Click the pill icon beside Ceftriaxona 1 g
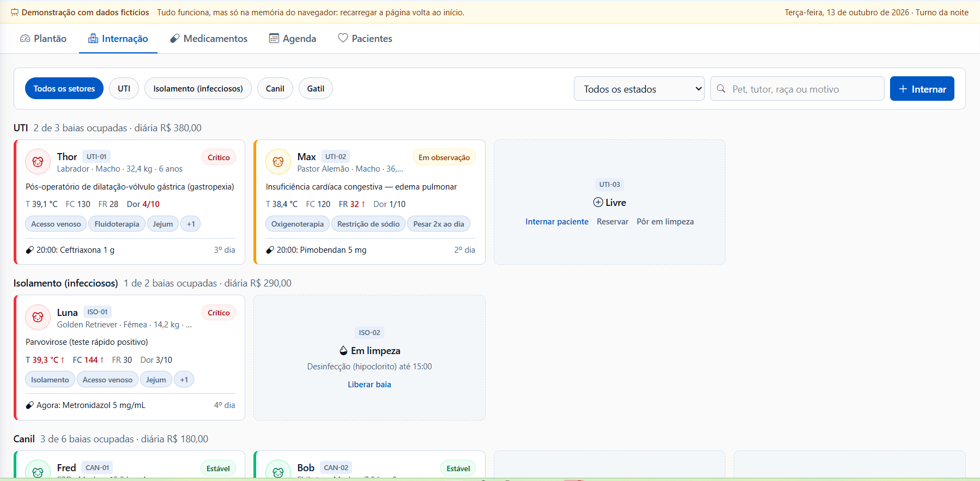 click(x=30, y=250)
